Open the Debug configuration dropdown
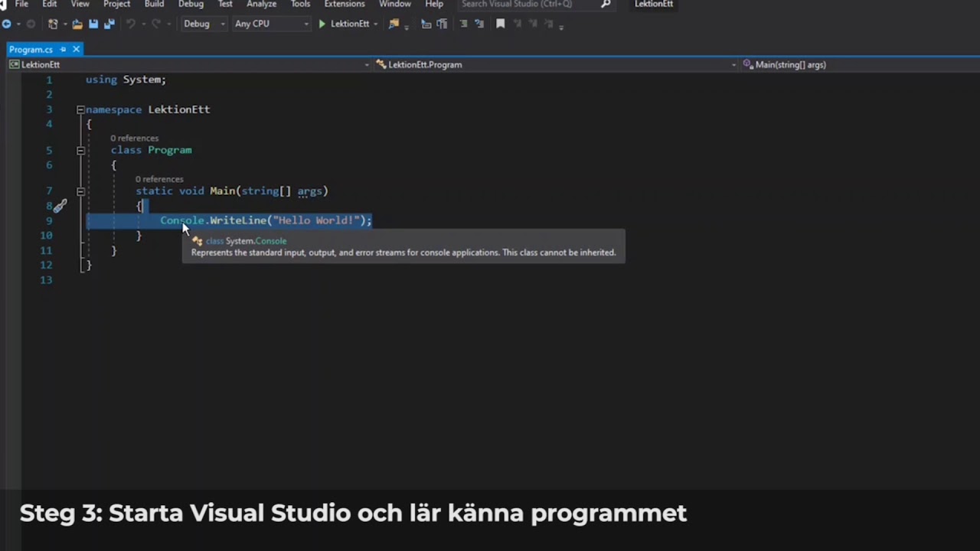980x551 pixels. pyautogui.click(x=204, y=24)
